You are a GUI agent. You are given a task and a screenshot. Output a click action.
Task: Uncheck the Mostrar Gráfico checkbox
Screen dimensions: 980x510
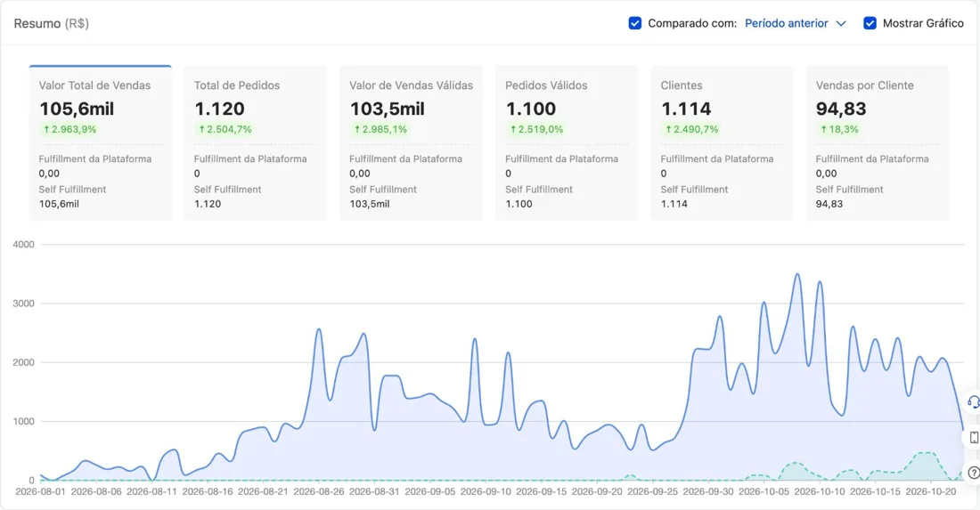click(x=870, y=23)
